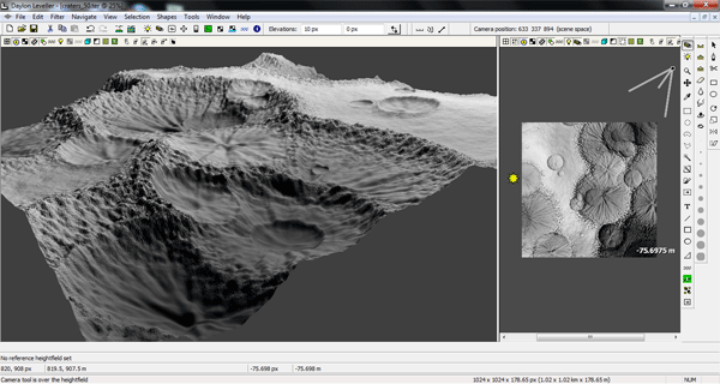The width and height of the screenshot is (720, 384).
Task: Click the NUM indicator in status bar
Action: tap(690, 380)
